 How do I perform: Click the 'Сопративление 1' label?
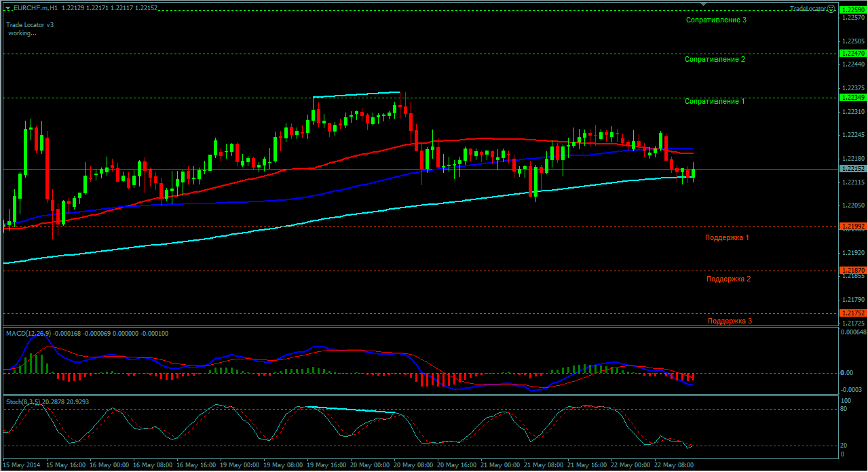[x=715, y=102]
